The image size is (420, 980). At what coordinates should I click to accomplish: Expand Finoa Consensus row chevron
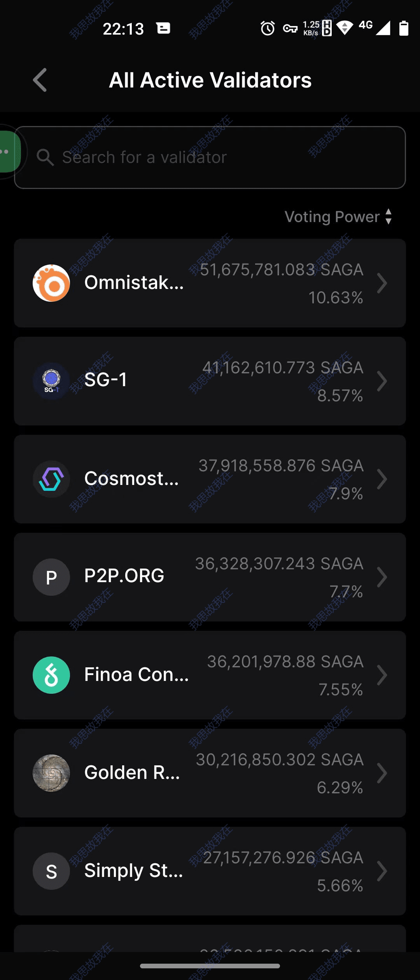pyautogui.click(x=382, y=675)
